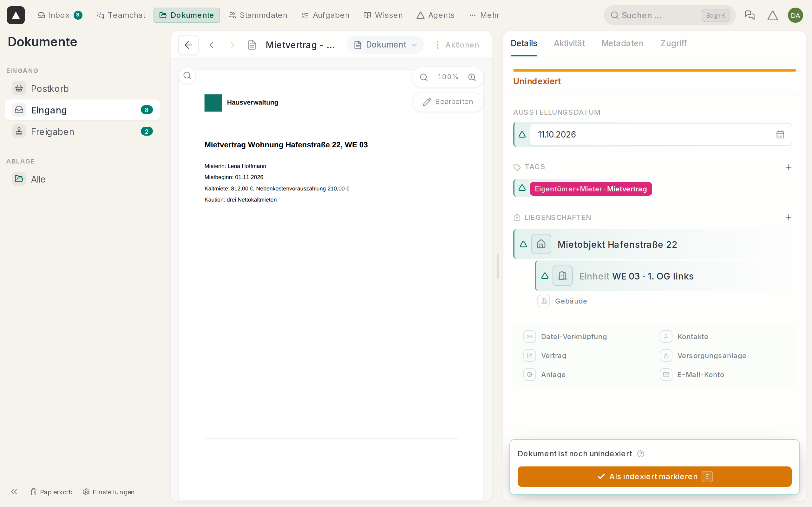Select Freigaben in the sidebar
Screen dimensions: 812x507
[82, 132]
